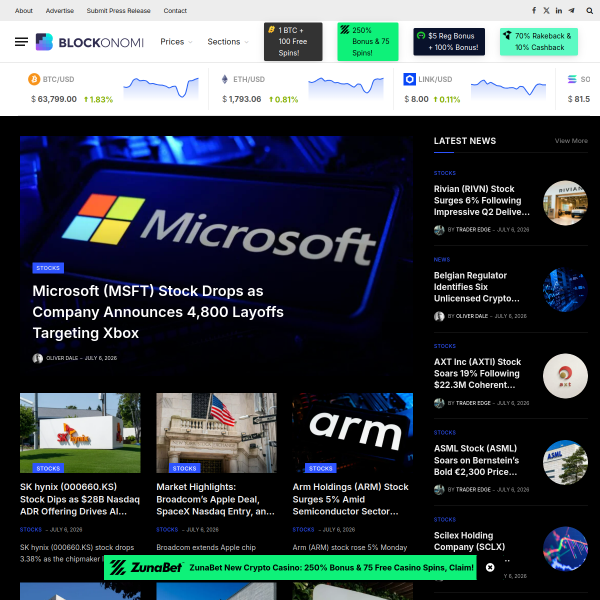Open the LinkedIn social icon

559,10
